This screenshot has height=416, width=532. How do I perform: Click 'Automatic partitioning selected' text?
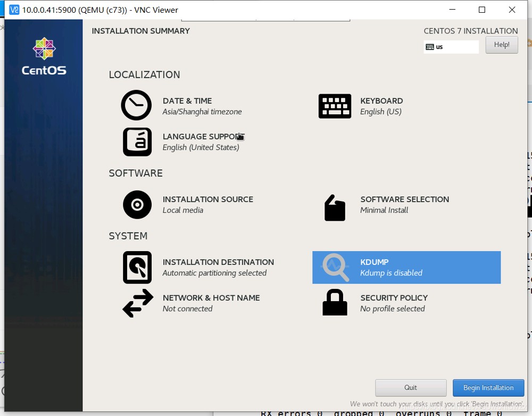[214, 273]
